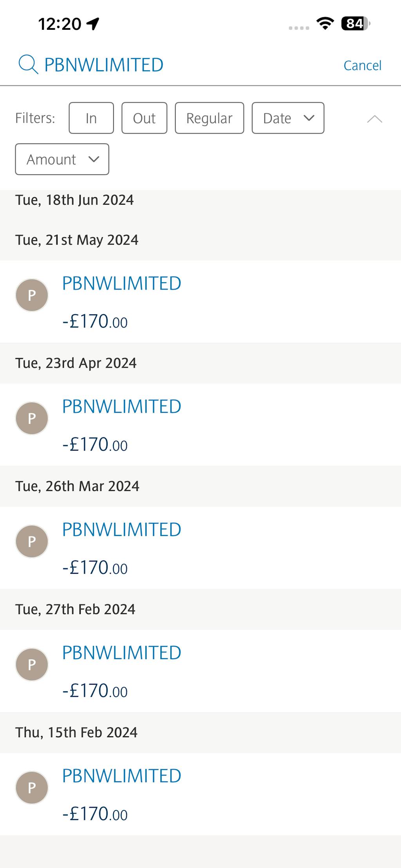
Task: Tap the P avatar for 15th Feb transaction
Action: click(32, 787)
